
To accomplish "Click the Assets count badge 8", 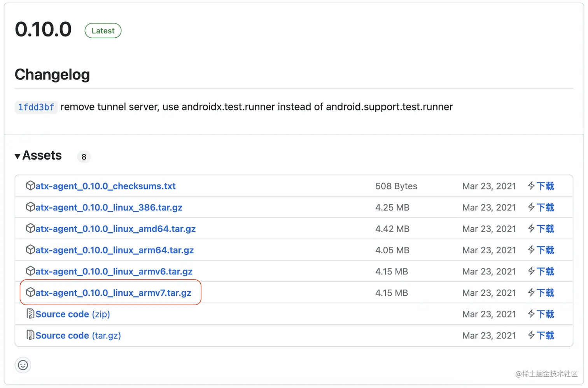I will point(84,157).
